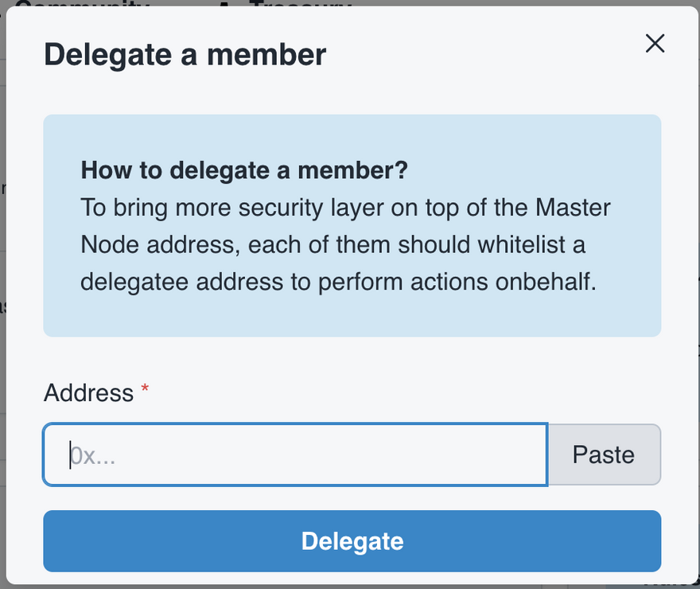Close the Delegate a member dialog
Viewport: 700px width, 589px height.
pyautogui.click(x=655, y=44)
